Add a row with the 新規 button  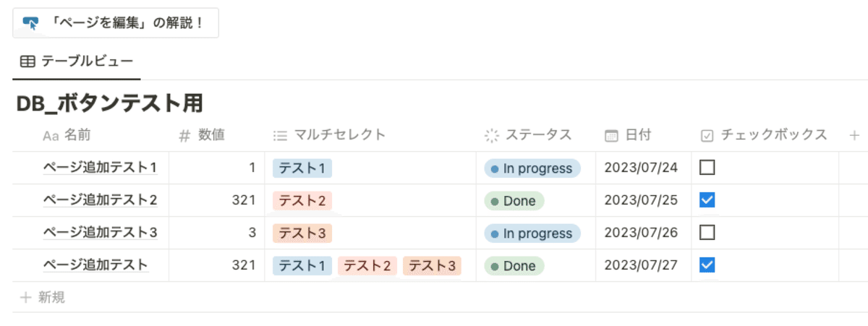coord(43,297)
